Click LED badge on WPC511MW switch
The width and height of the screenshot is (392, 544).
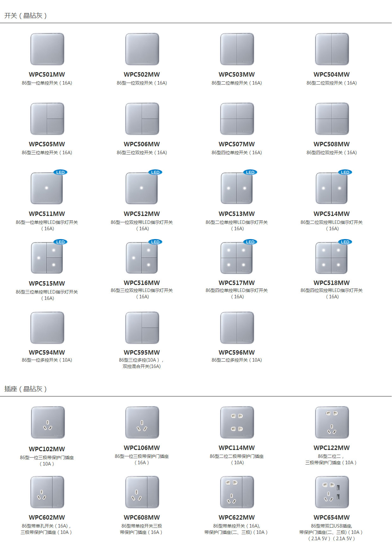click(60, 172)
